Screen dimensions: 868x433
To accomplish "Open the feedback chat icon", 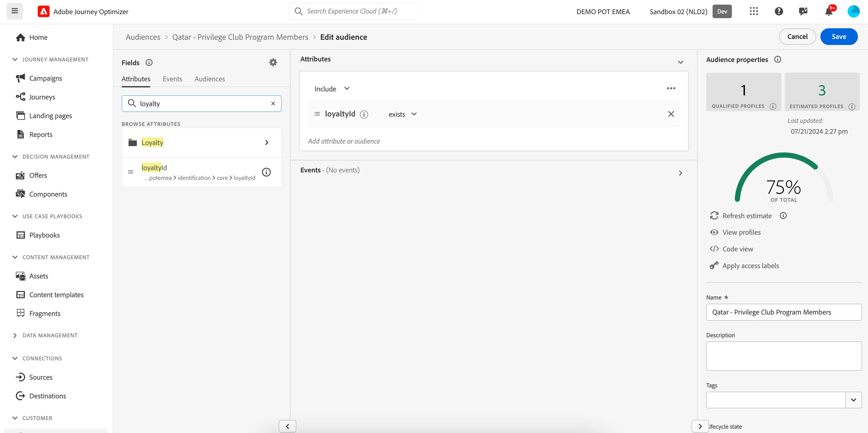I will pyautogui.click(x=803, y=12).
